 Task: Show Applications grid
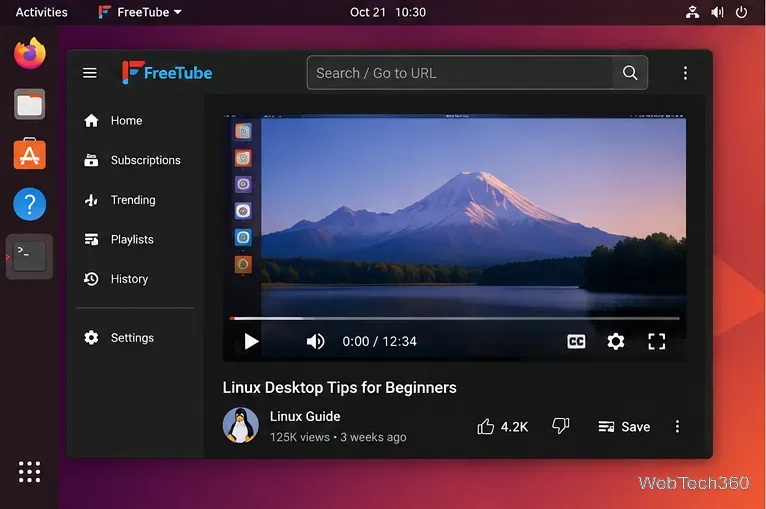tap(29, 471)
